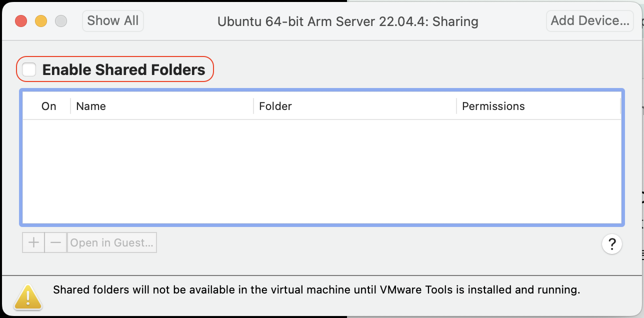The image size is (644, 318).
Task: Open the Add Device dialog
Action: tap(589, 21)
